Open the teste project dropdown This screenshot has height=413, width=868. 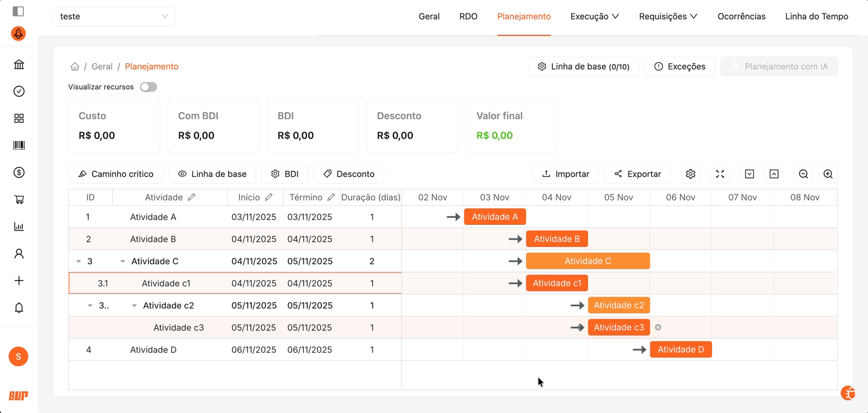114,17
